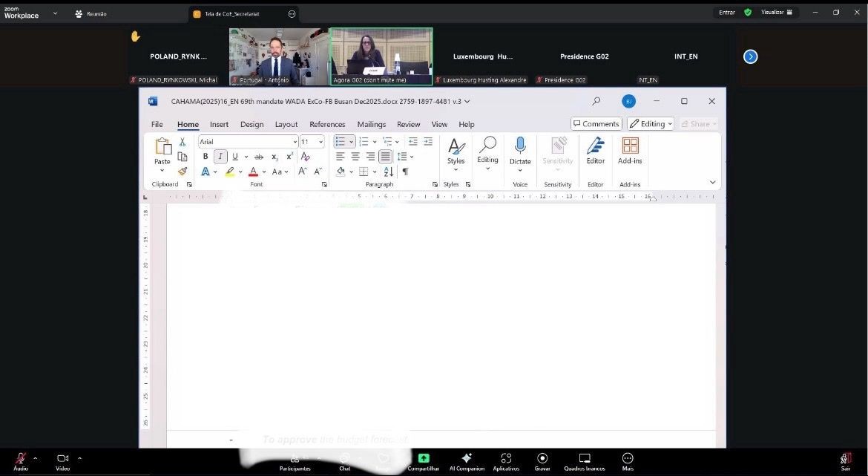Toggle show paragraph marks
Image resolution: width=868 pixels, height=476 pixels.
tap(405, 172)
